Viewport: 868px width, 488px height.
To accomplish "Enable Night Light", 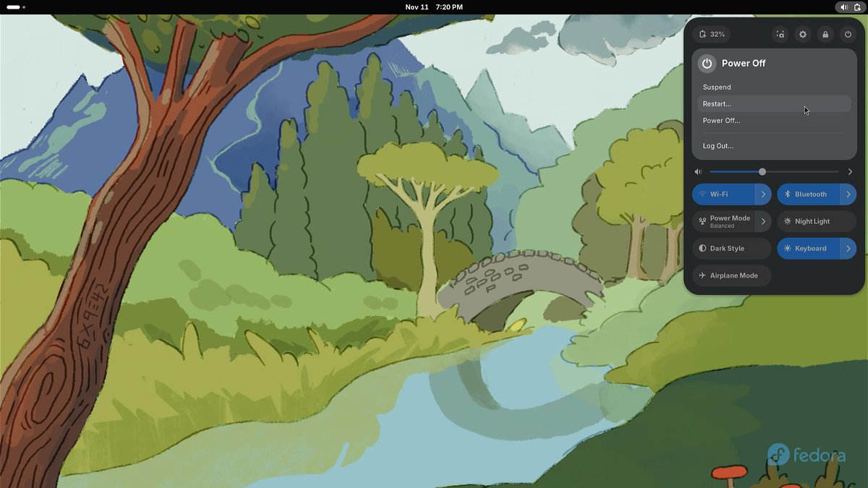I will [x=816, y=221].
